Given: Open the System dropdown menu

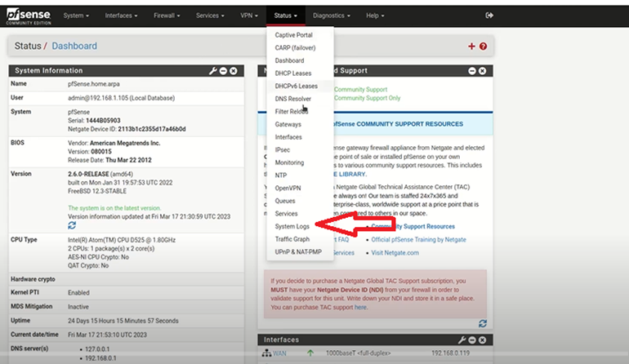Looking at the screenshot, I should pos(76,16).
